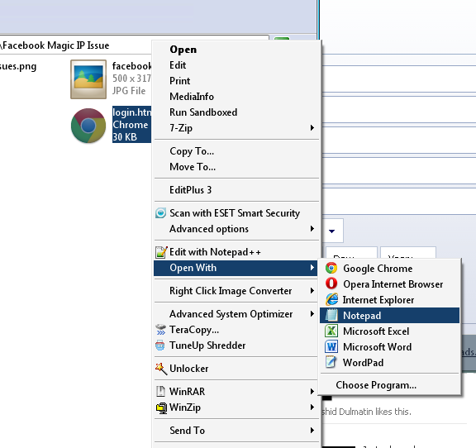Open the WinRAR submenu arrow
Viewport: 476px width, 448px height.
(x=312, y=391)
